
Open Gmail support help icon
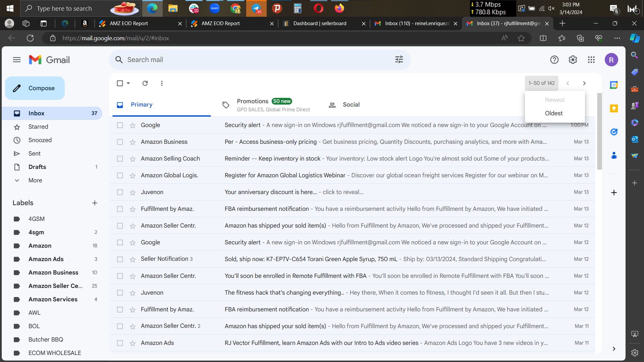(x=554, y=60)
